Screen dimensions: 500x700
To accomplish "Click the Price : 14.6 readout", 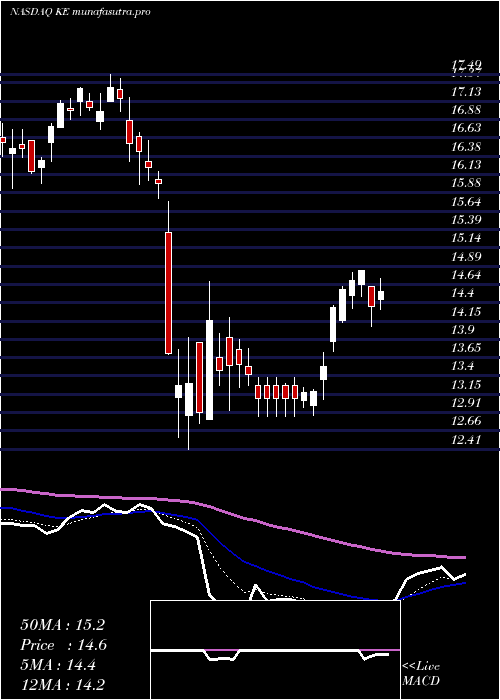I will click(x=63, y=645).
